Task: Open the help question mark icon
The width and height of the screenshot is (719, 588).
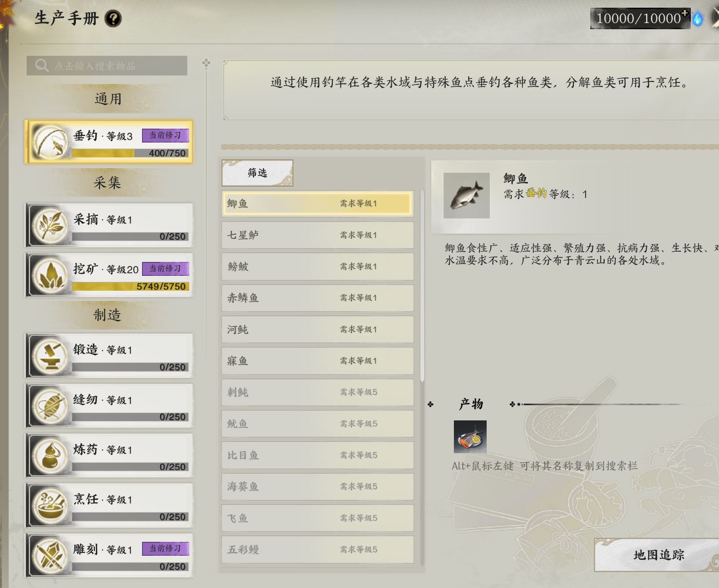Action: click(113, 19)
